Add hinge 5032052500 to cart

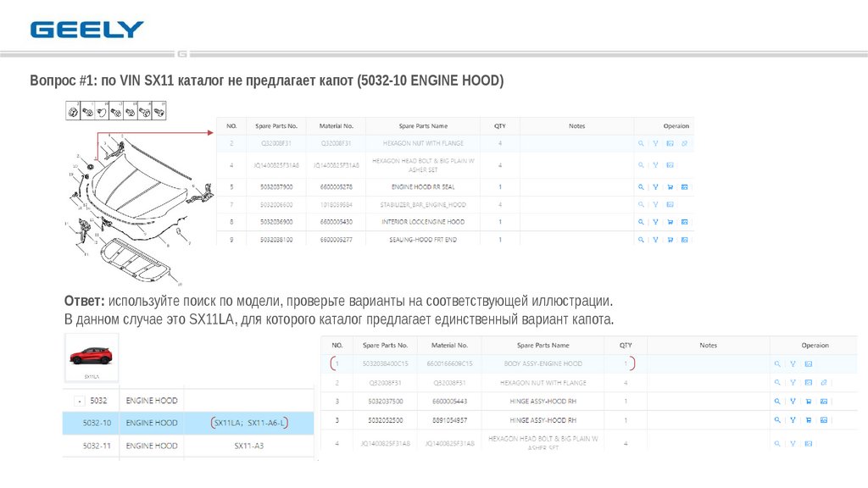pyautogui.click(x=808, y=420)
